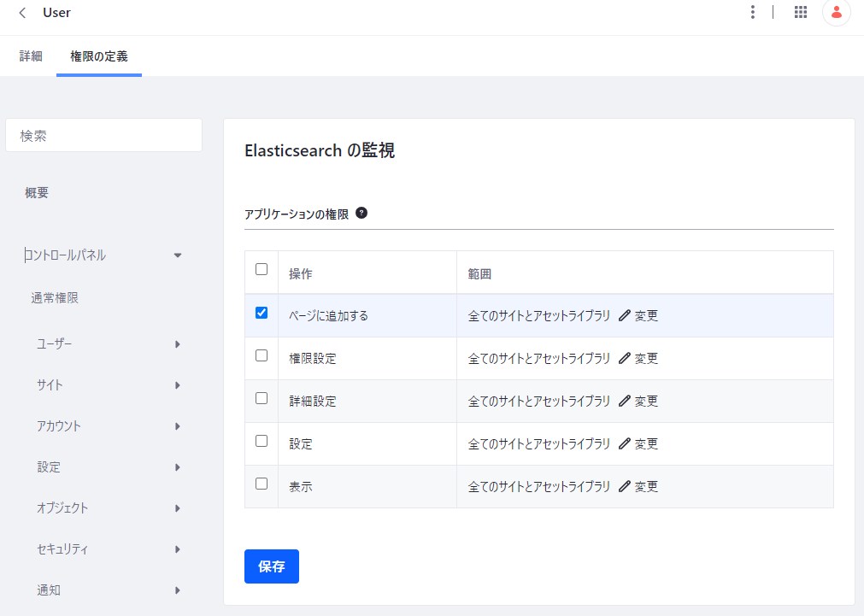Click 変更 link in 設定 table row
This screenshot has height=616, width=864.
[x=646, y=444]
